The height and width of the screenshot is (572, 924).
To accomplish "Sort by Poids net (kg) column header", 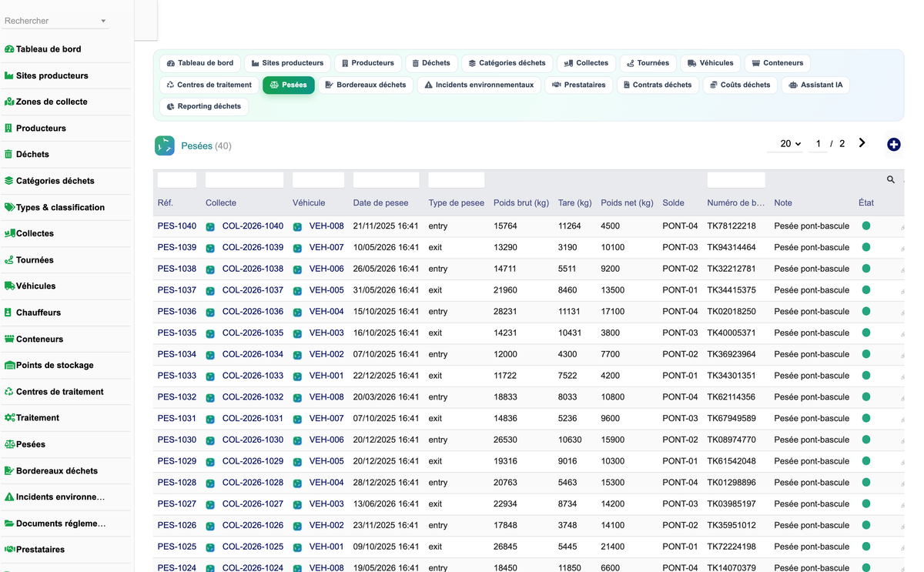I will point(627,203).
